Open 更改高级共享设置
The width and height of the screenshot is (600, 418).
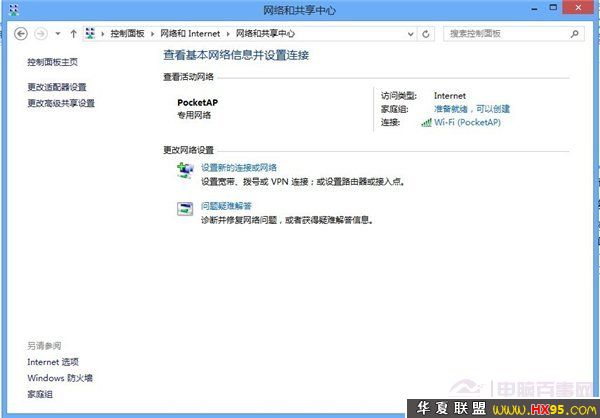(x=61, y=103)
